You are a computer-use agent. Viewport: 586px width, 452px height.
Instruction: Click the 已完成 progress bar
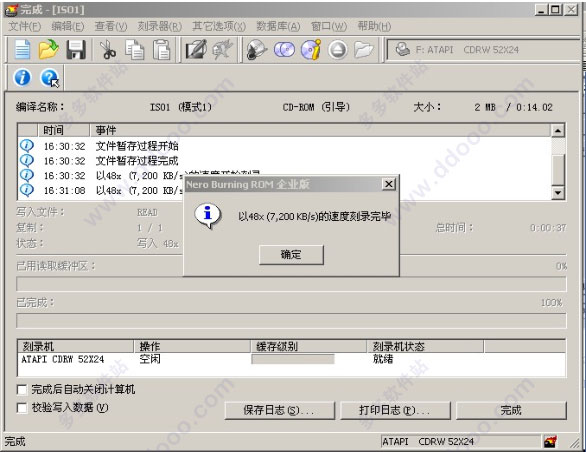coord(291,321)
